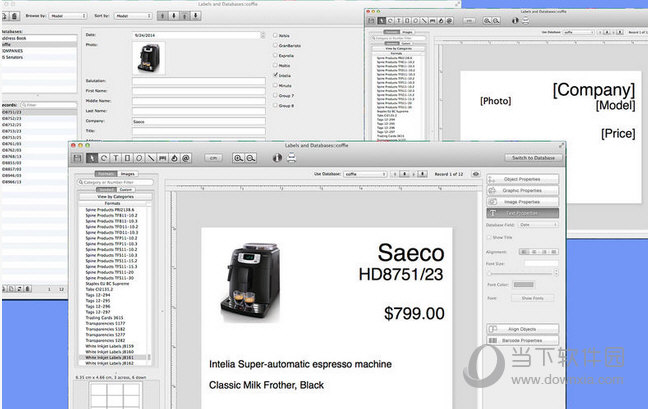Image resolution: width=648 pixels, height=409 pixels.
Task: Select the arrow pointer tool in front window
Action: pyautogui.click(x=92, y=158)
